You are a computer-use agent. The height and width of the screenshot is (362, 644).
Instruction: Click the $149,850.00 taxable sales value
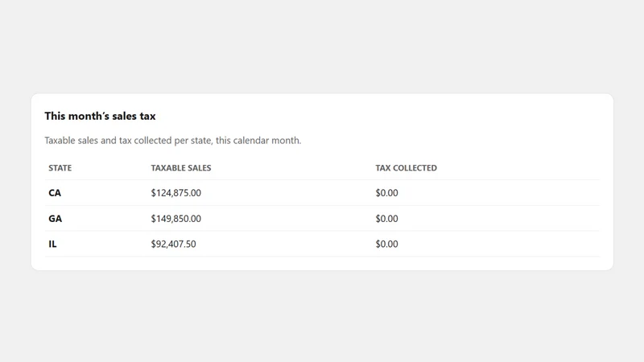tap(175, 218)
